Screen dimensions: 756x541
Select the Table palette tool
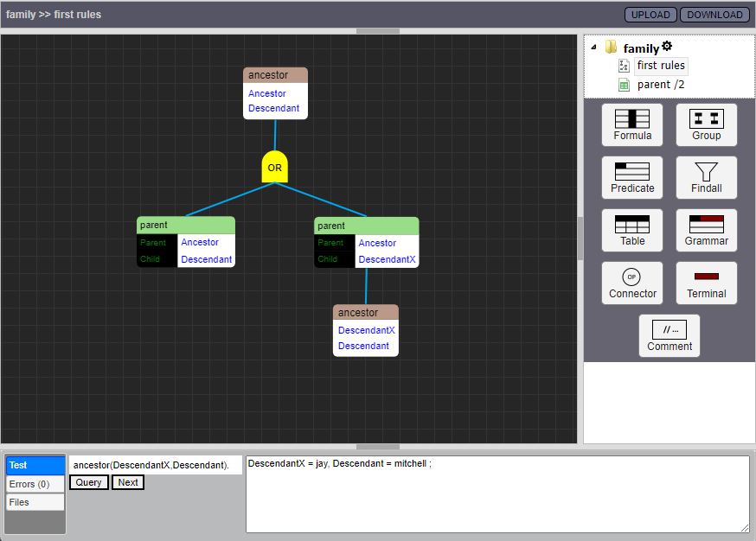coord(631,230)
